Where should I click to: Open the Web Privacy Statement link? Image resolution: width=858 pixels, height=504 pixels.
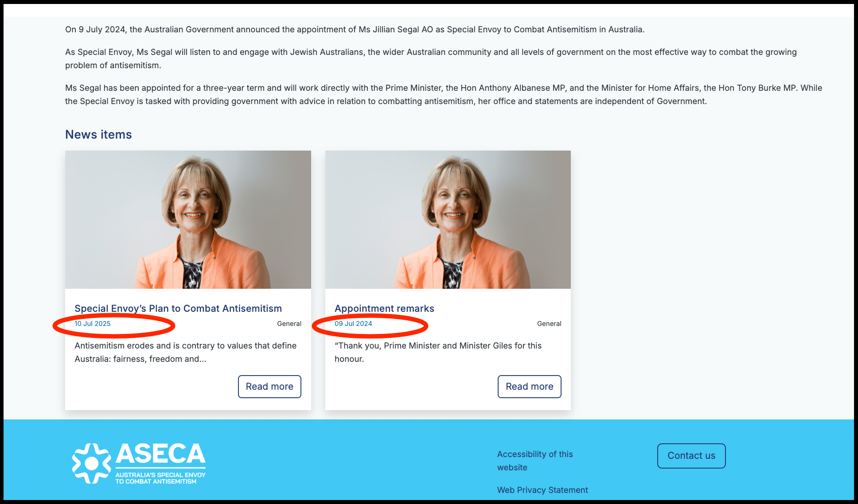click(542, 490)
